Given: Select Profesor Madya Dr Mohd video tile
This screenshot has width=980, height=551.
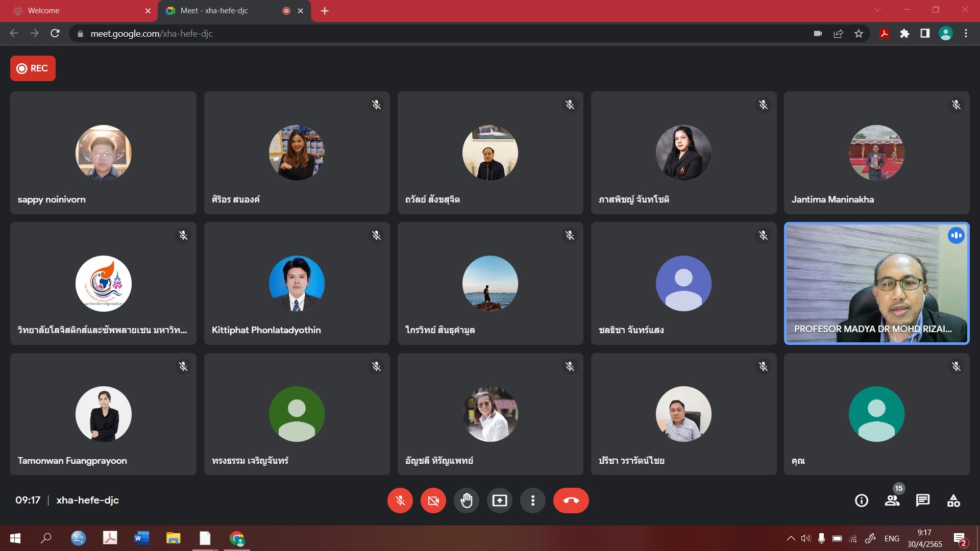Looking at the screenshot, I should [876, 284].
